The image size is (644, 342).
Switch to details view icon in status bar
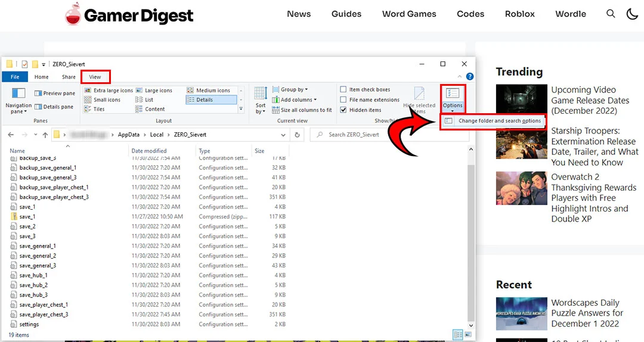pyautogui.click(x=458, y=335)
